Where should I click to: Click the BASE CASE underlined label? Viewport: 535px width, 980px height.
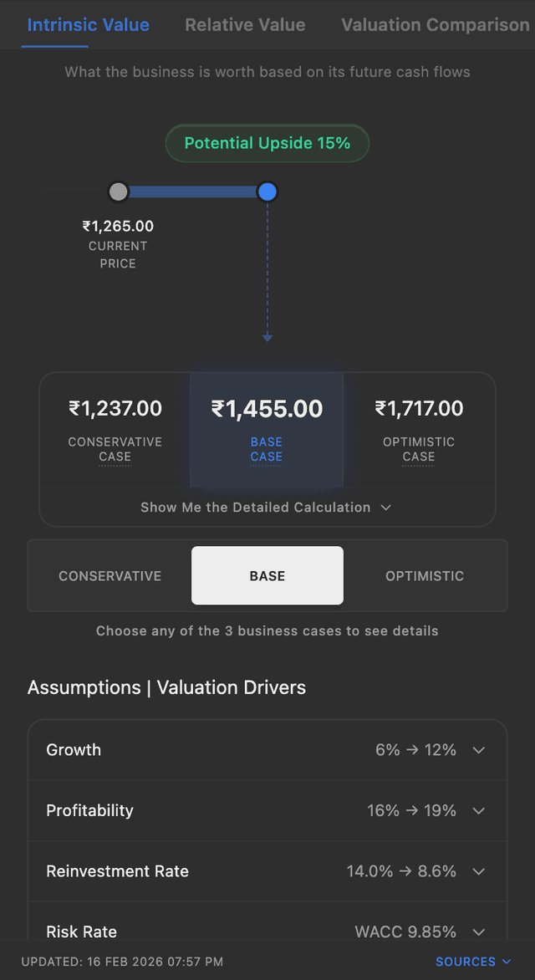pyautogui.click(x=267, y=449)
